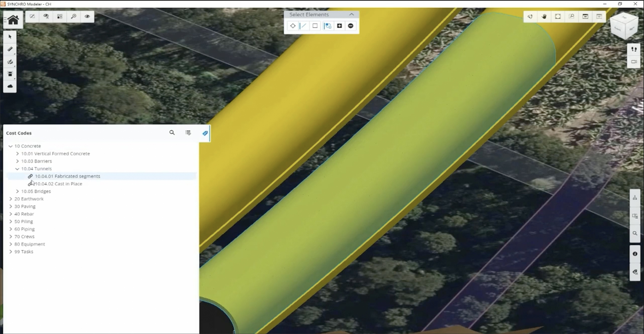Expand the 70 Crews node arrow
The image size is (644, 334).
pos(11,237)
